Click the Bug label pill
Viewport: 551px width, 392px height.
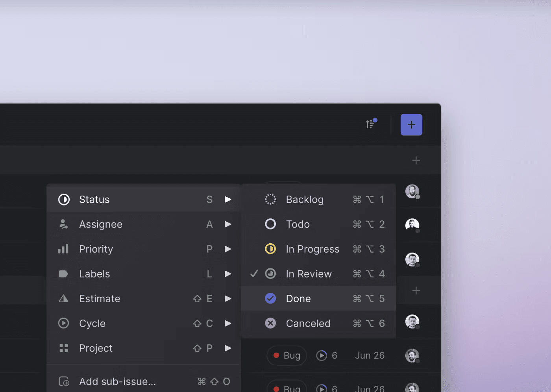287,355
